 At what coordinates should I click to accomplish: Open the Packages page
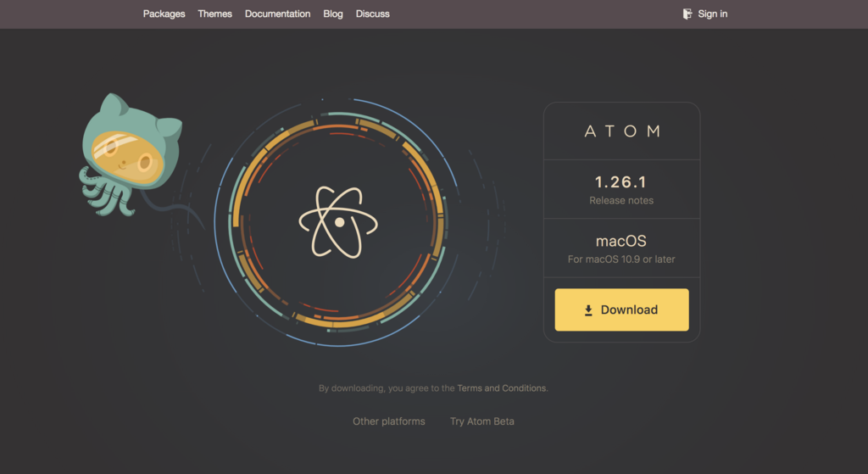[x=164, y=14]
